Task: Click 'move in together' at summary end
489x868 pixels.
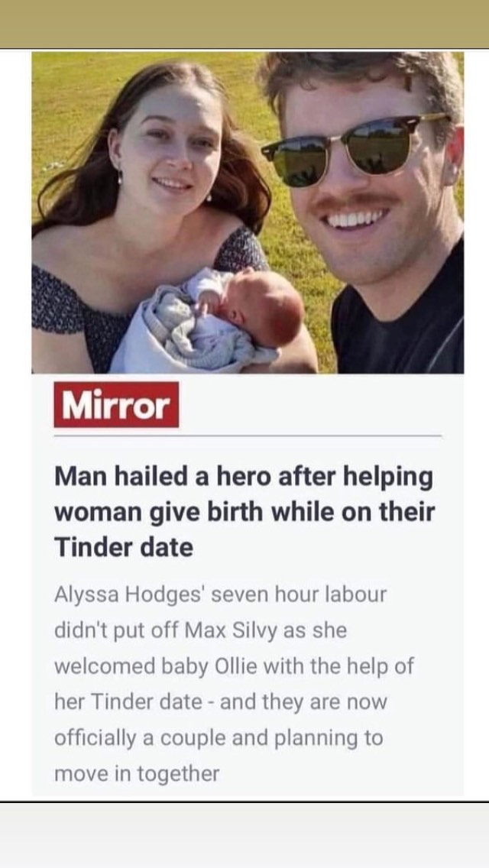Action: click(137, 773)
